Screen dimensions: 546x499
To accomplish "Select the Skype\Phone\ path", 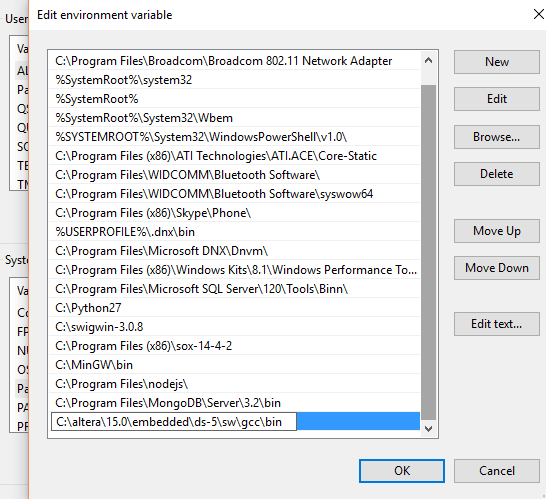I will [234, 213].
